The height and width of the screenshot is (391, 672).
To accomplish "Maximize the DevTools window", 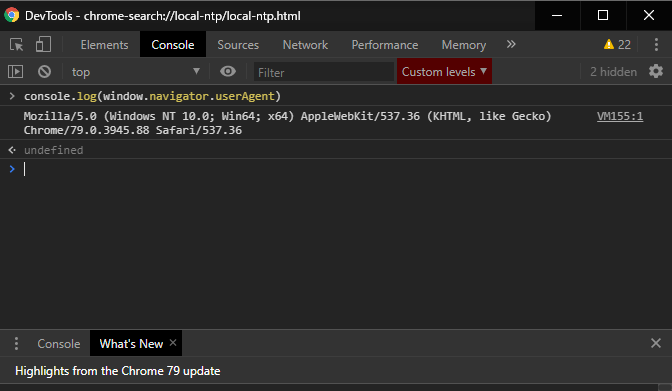I will coord(603,15).
